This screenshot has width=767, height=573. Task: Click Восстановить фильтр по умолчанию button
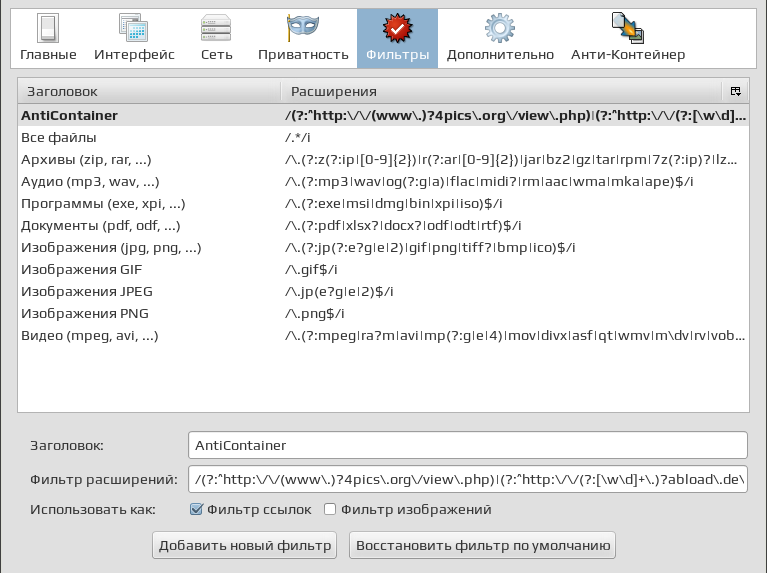pyautogui.click(x=482, y=545)
